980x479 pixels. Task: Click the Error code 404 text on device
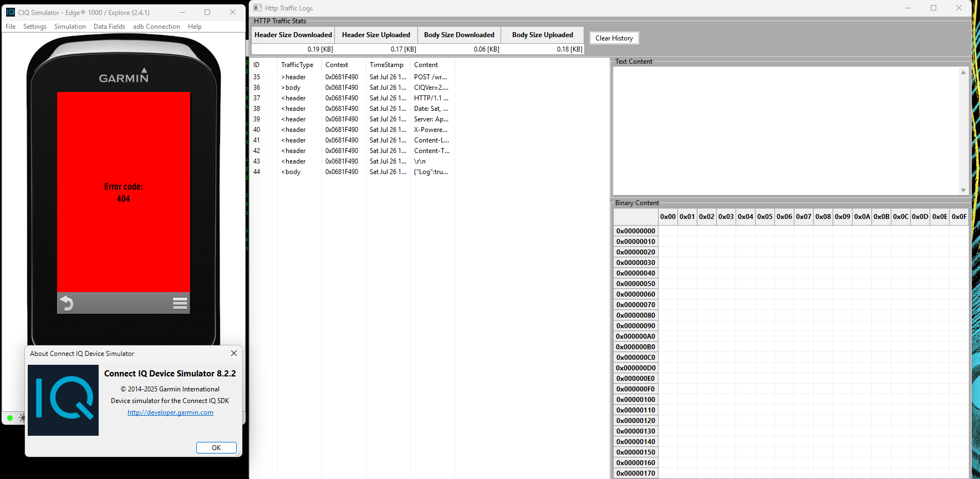[x=124, y=192]
